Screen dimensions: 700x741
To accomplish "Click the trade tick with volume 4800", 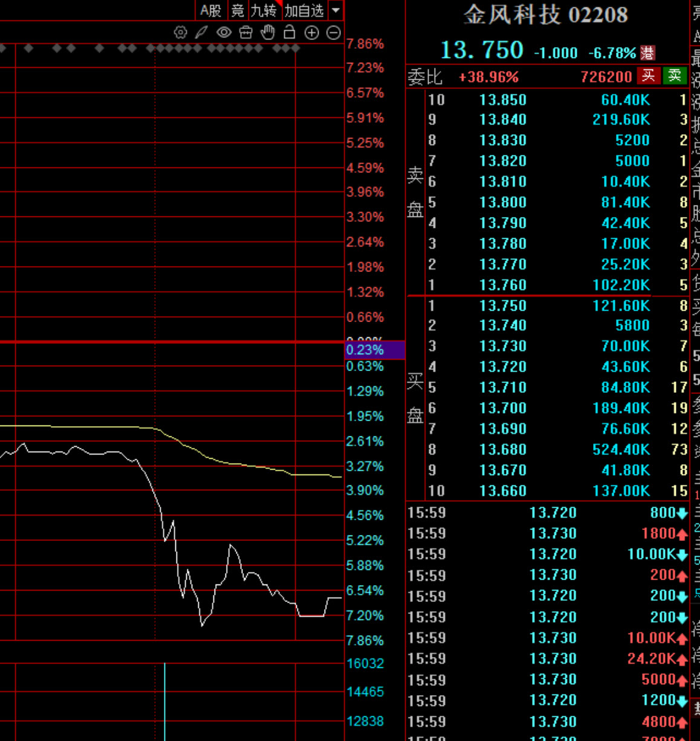I will pos(547,722).
